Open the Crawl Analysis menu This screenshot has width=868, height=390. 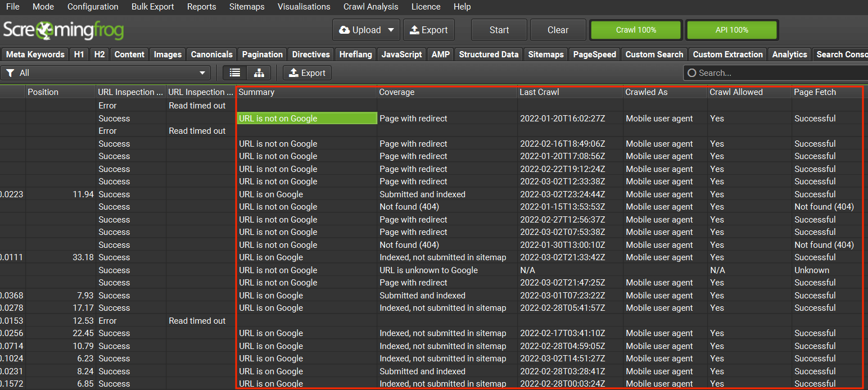tap(370, 7)
